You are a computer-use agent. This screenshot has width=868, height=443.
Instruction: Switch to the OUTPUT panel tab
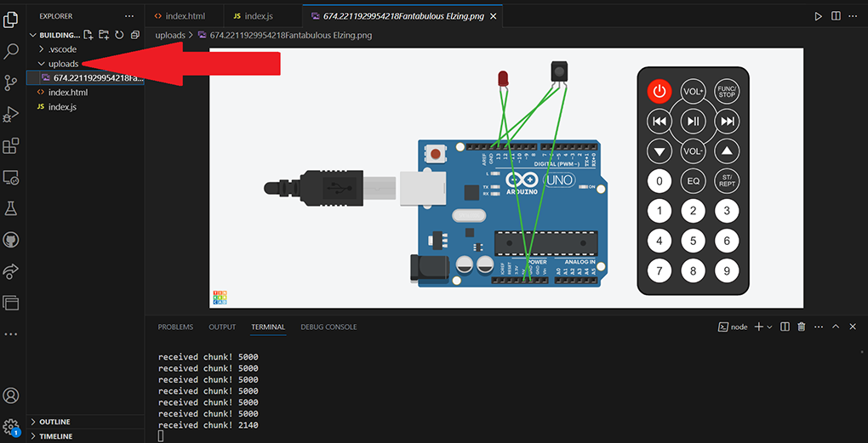pos(222,327)
